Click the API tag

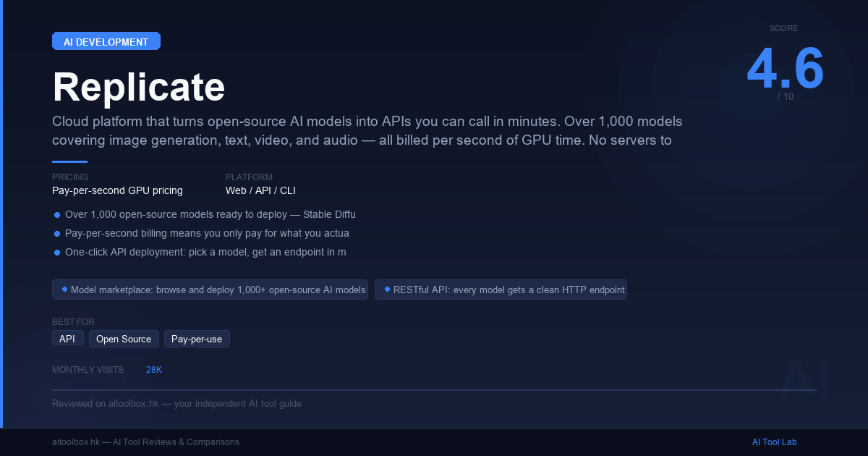[68, 339]
